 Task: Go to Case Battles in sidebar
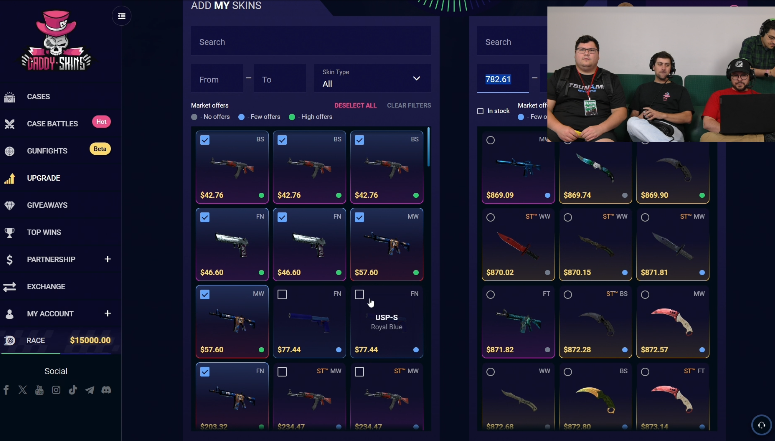[52, 124]
